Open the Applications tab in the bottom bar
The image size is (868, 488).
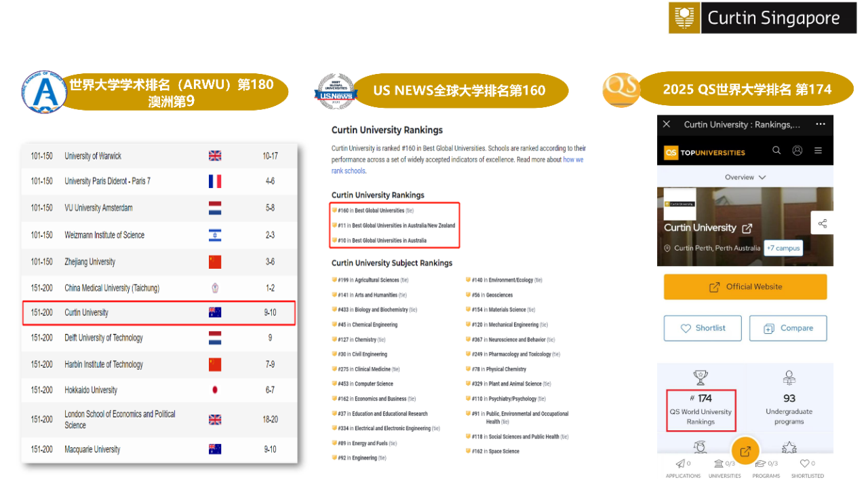pos(683,468)
